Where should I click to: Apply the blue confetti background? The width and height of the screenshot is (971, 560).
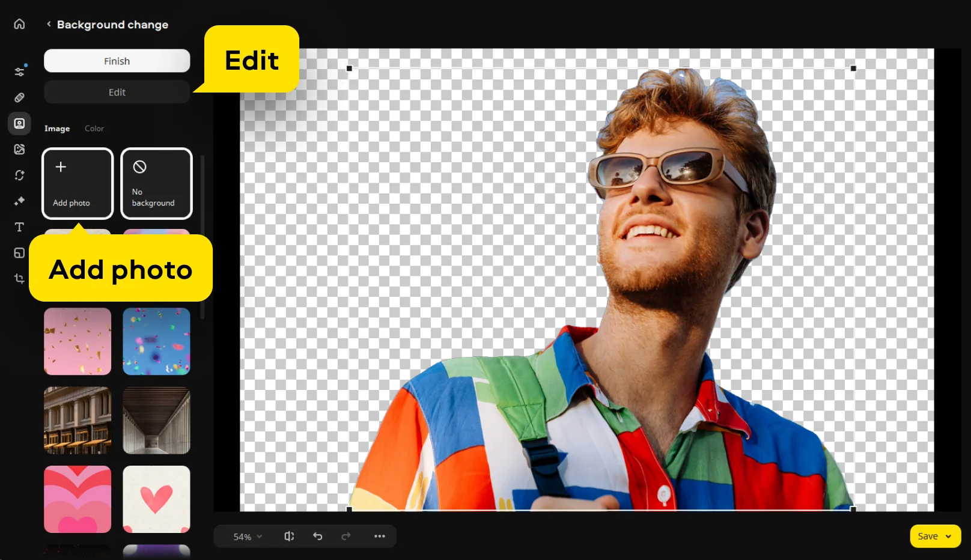pyautogui.click(x=157, y=341)
